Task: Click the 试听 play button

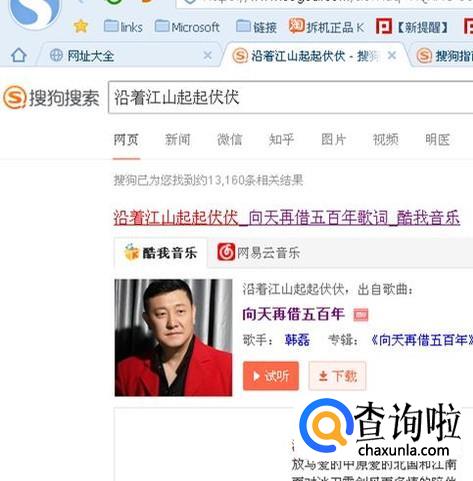Action: tap(271, 376)
